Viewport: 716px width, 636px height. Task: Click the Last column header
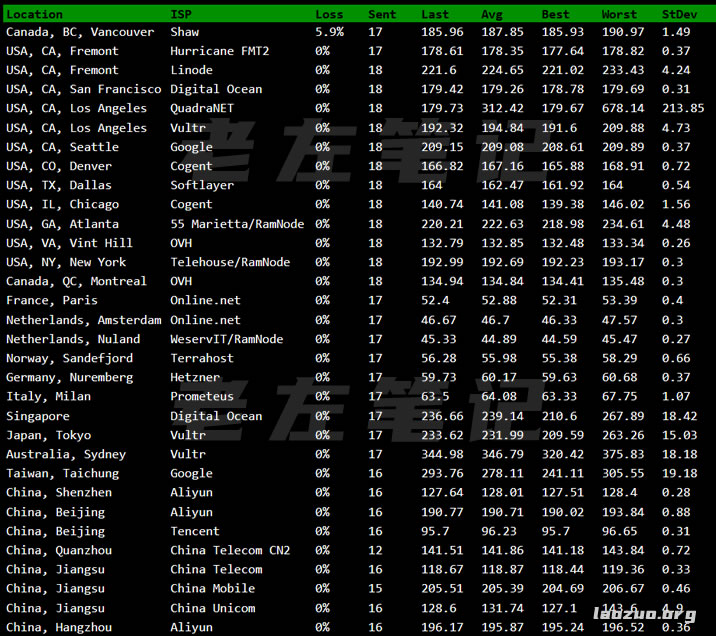tap(435, 15)
